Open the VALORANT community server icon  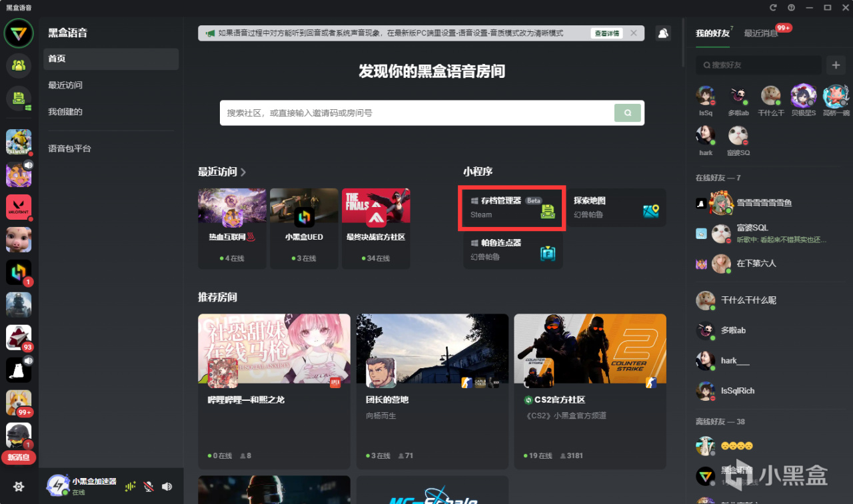19,207
